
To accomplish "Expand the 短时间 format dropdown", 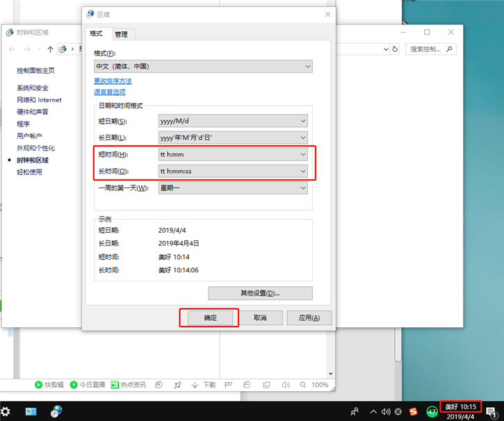I will click(x=233, y=154).
